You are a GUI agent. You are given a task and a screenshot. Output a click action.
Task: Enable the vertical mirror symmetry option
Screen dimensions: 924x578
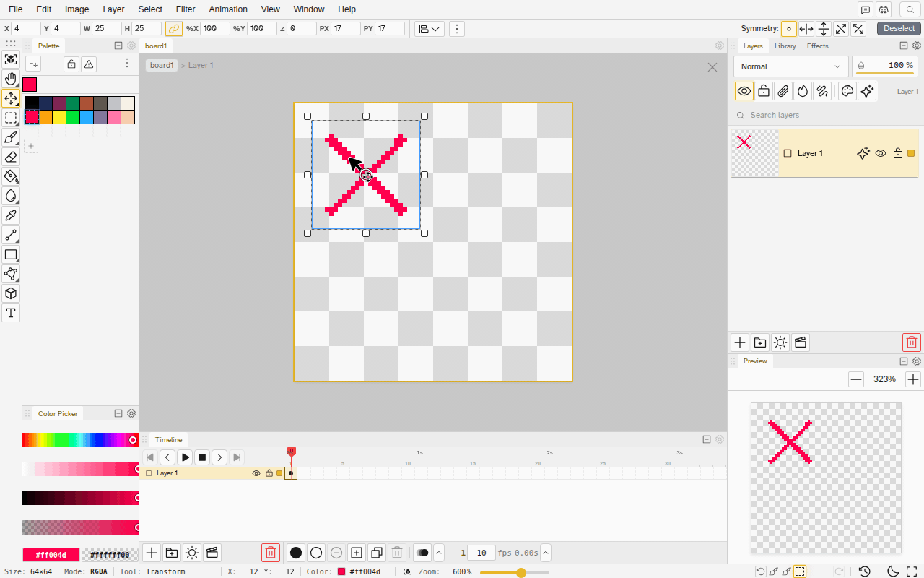[x=824, y=29]
